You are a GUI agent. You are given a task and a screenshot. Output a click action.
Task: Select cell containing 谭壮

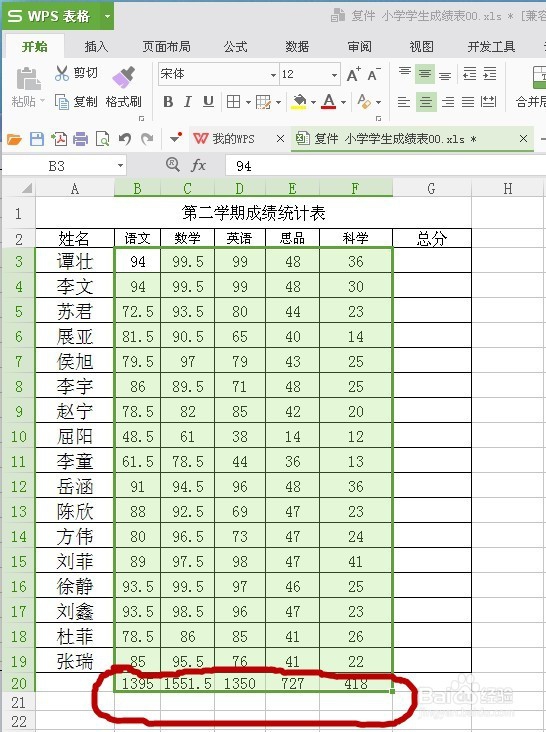click(75, 261)
